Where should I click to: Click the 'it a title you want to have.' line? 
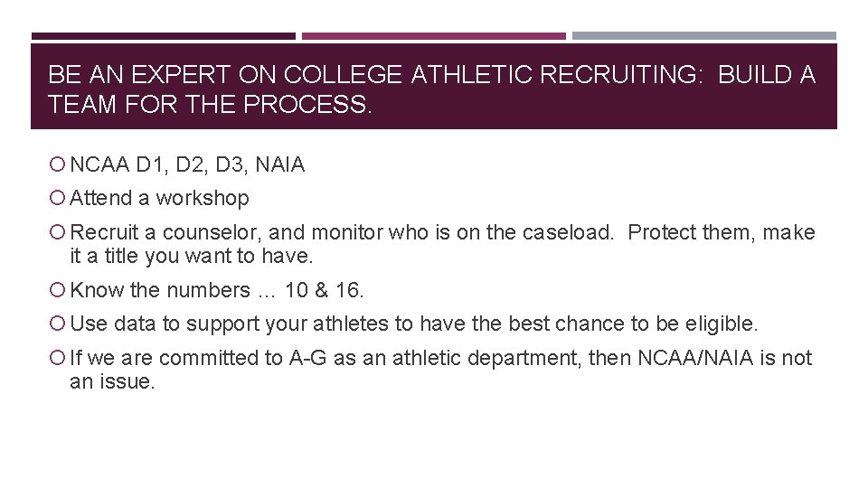click(x=192, y=257)
